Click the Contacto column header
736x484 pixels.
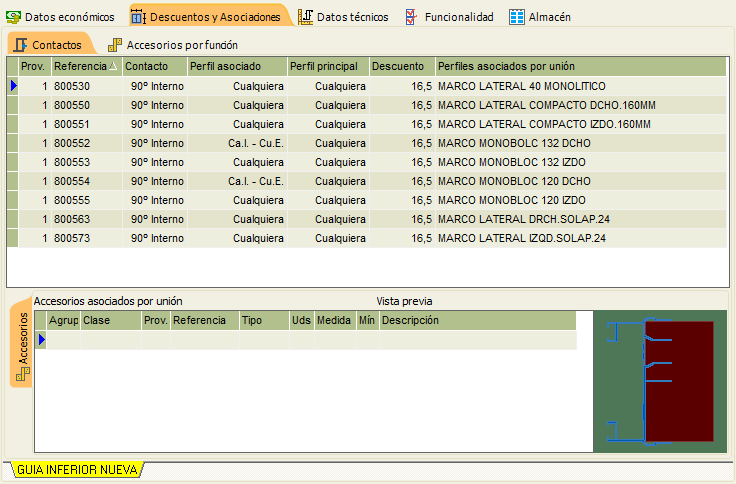pyautogui.click(x=155, y=66)
